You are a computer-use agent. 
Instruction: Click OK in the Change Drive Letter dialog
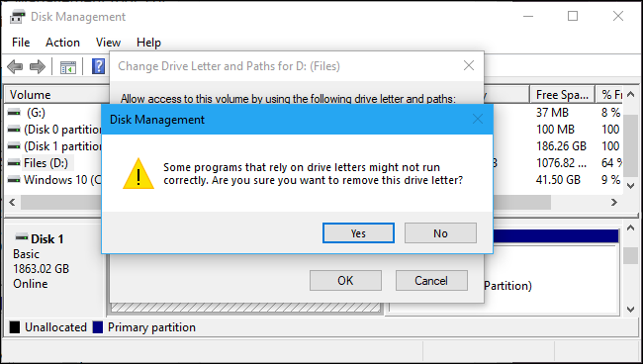[345, 280]
